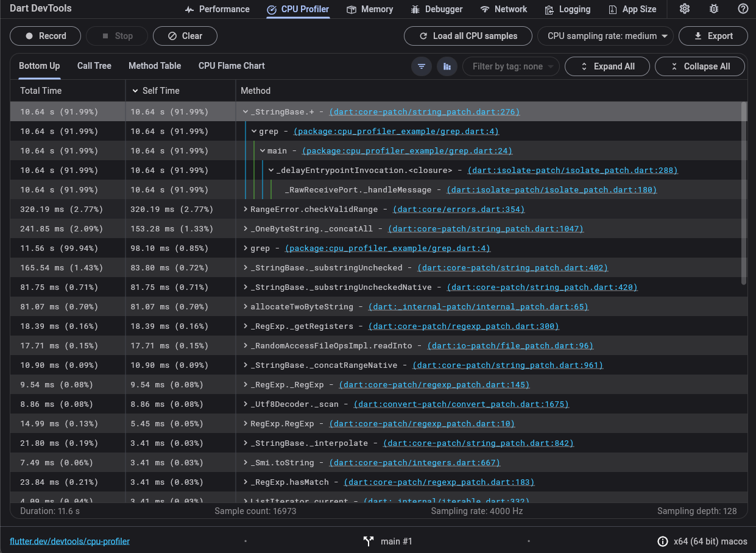The image size is (756, 553).
Task: Open the CPU samples filter options
Action: (x=422, y=66)
